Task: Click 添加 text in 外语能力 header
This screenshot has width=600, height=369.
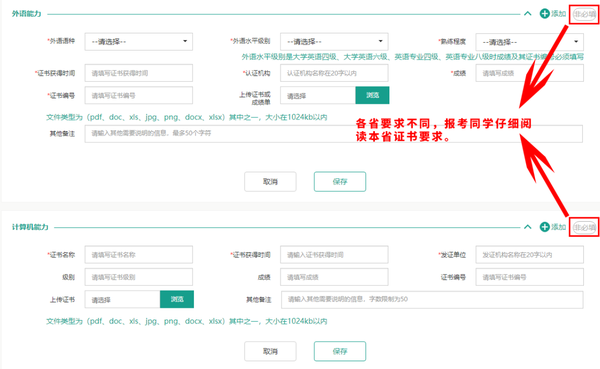Action: tap(558, 14)
